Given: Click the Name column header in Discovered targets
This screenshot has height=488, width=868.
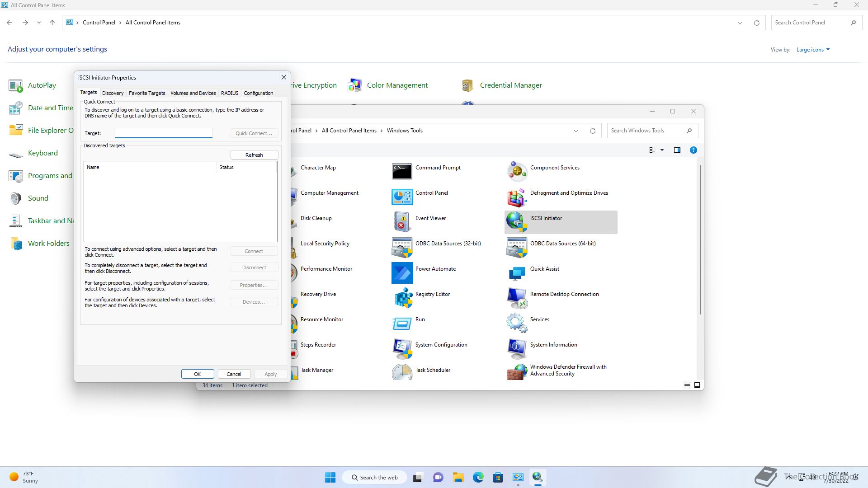Looking at the screenshot, I should click(150, 167).
